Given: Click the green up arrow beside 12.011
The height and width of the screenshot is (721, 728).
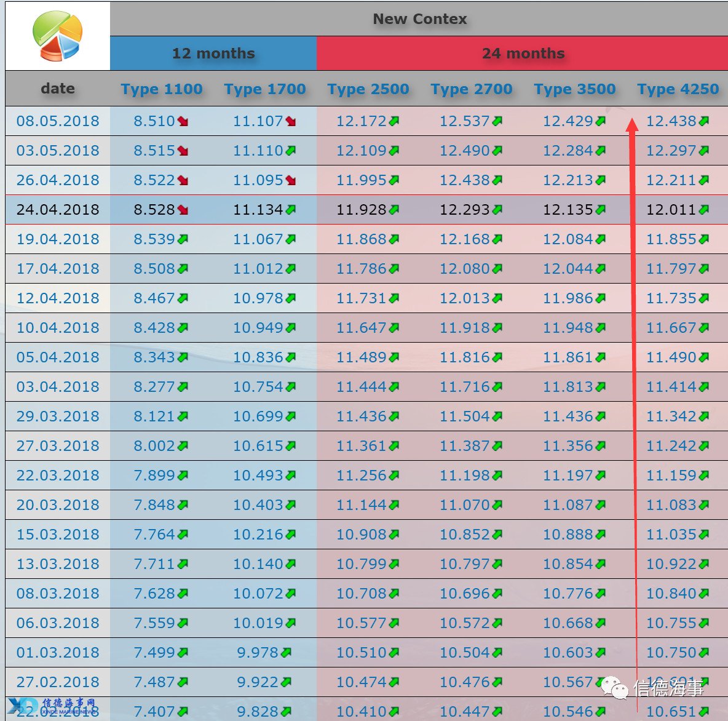Looking at the screenshot, I should pyautogui.click(x=704, y=210).
